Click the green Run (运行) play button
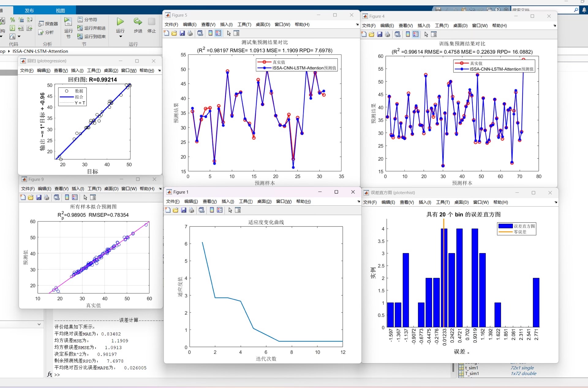Screen dimensions: 588x388 [120, 22]
